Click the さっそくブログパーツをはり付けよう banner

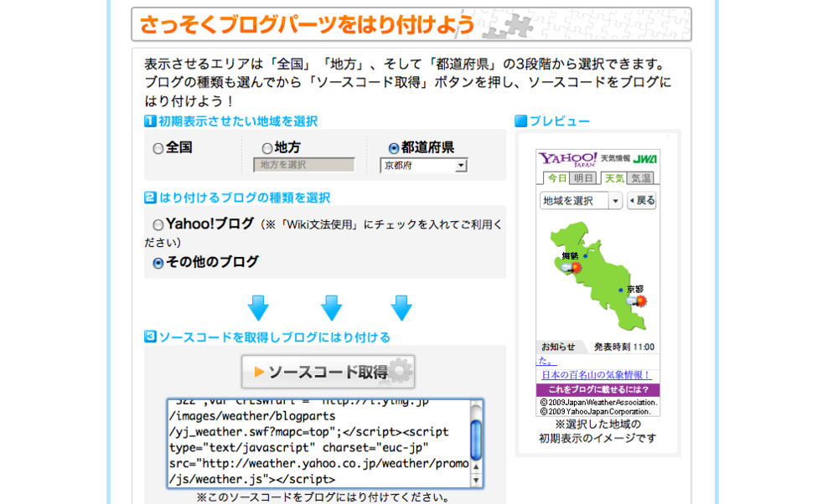click(x=411, y=24)
